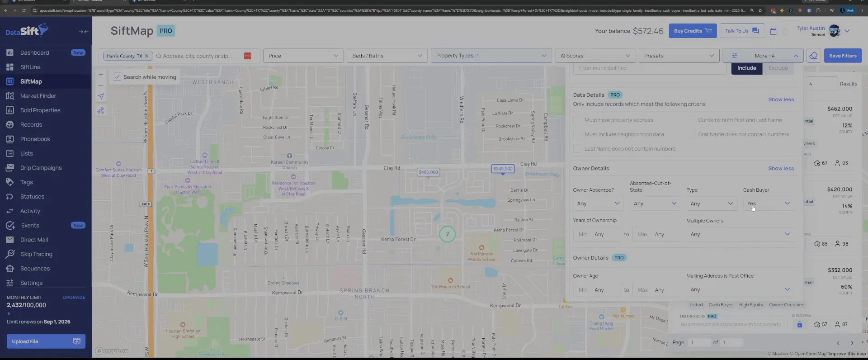Click the UPGRADE link

coord(74,298)
